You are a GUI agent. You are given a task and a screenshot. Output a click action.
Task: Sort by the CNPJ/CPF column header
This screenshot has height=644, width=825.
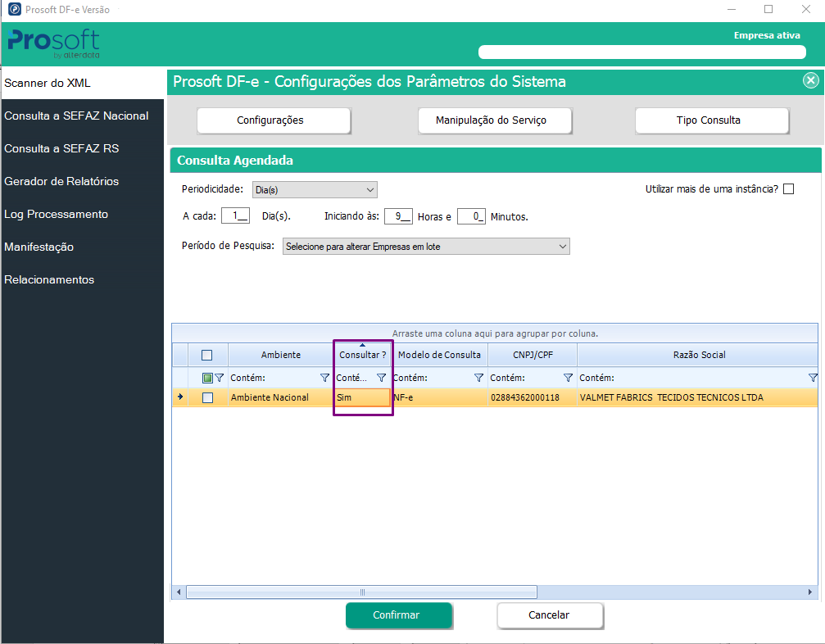point(533,355)
